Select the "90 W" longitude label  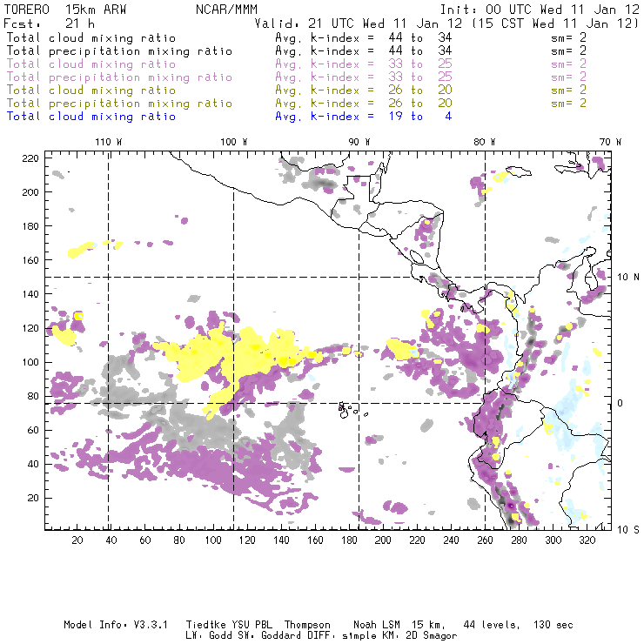pyautogui.click(x=359, y=142)
